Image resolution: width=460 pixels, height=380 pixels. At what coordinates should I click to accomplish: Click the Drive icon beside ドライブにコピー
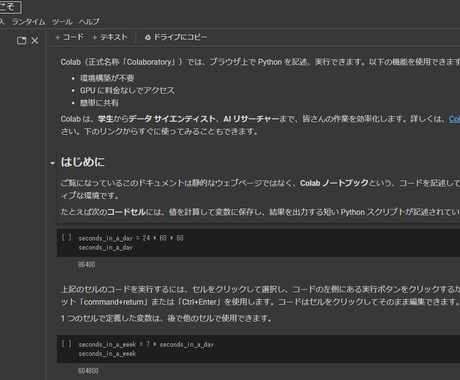pyautogui.click(x=148, y=37)
